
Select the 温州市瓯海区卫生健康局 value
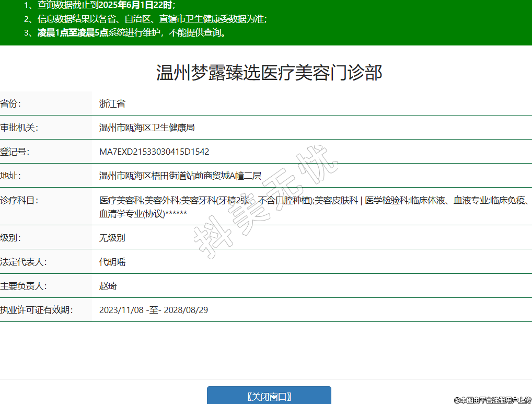point(147,128)
